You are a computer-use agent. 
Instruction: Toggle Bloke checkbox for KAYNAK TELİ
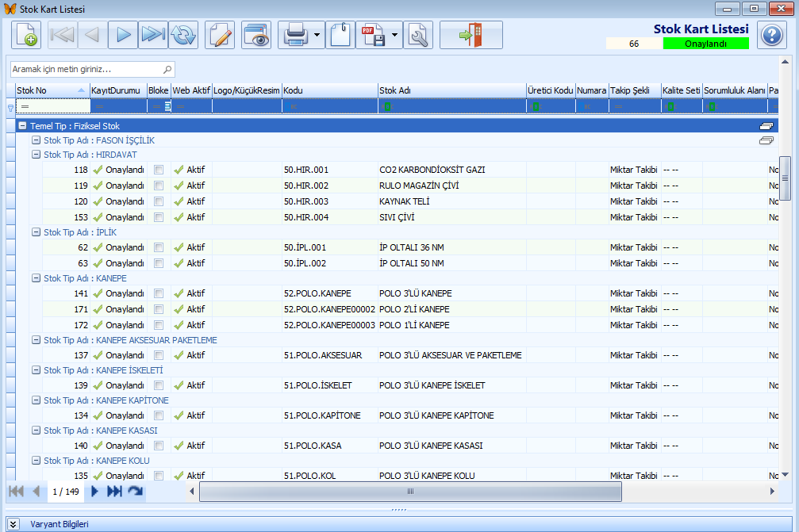click(x=159, y=201)
